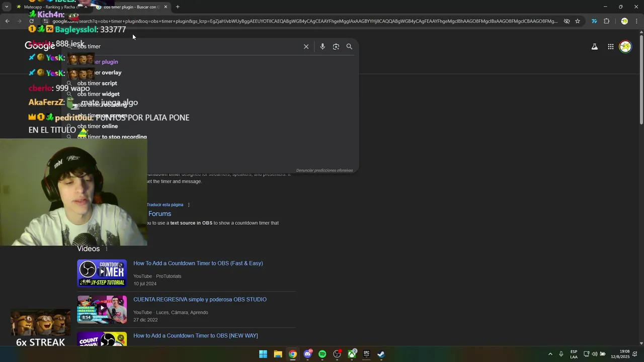This screenshot has height=362, width=644.
Task: Open the Google apps grid
Action: (x=610, y=47)
